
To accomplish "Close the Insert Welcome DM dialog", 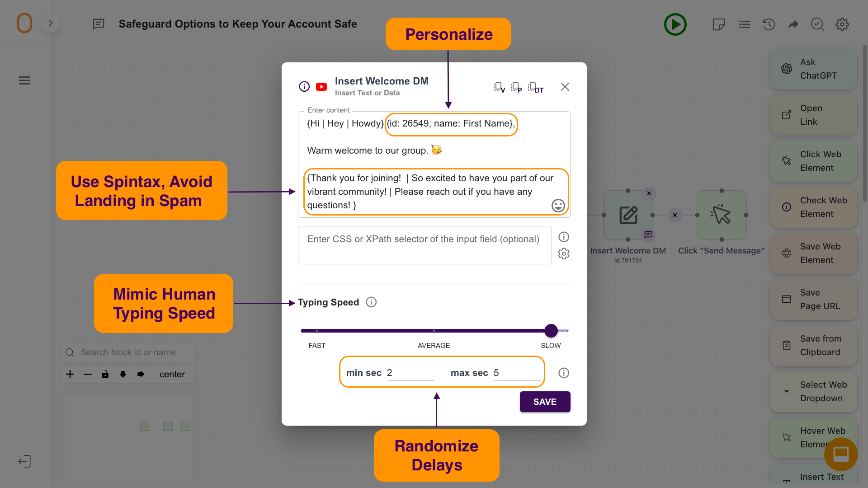I will click(x=565, y=87).
